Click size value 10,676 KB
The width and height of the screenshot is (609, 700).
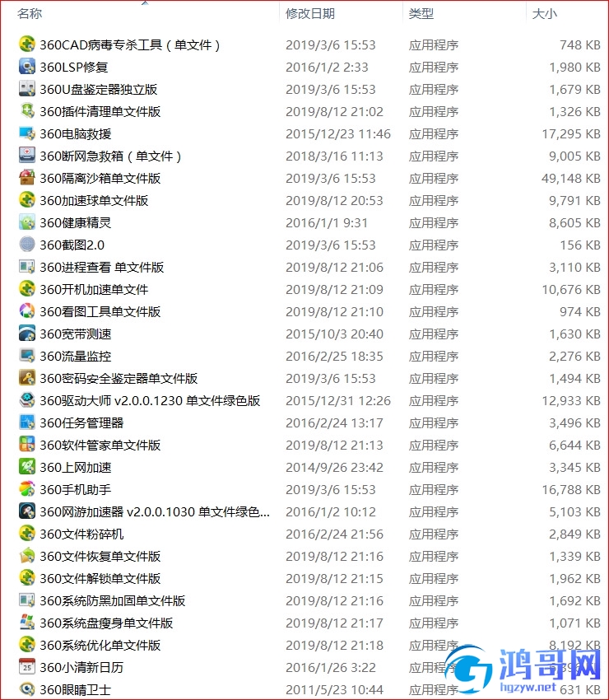tap(570, 290)
